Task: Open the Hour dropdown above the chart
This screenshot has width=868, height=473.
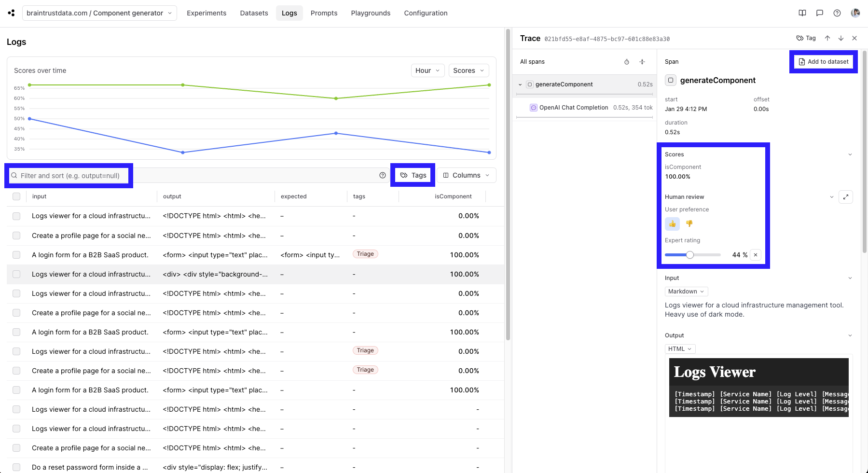Action: (427, 70)
